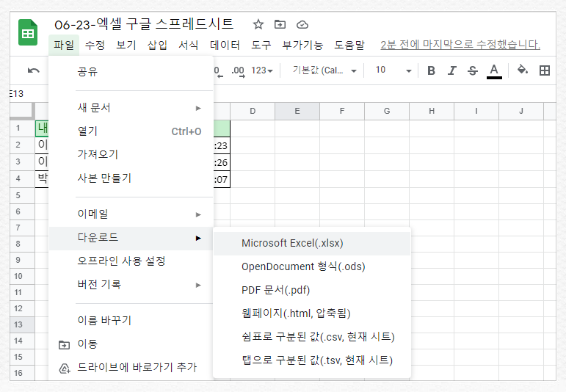Choose 열기 from the menu
Screen dimensions: 566x392
[131, 131]
